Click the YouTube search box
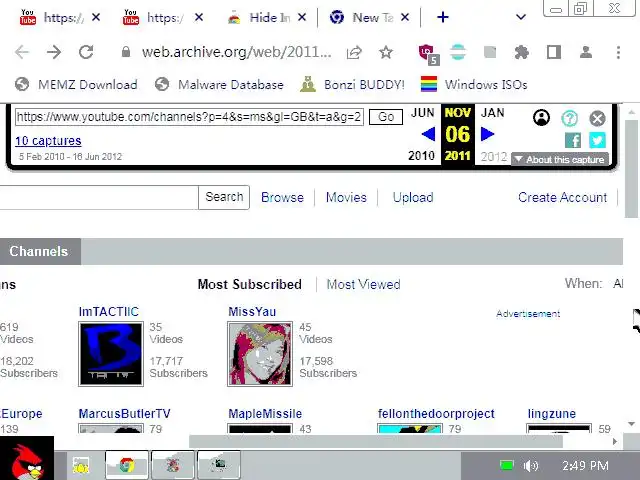Screen dimensions: 640x480 coord(99,198)
